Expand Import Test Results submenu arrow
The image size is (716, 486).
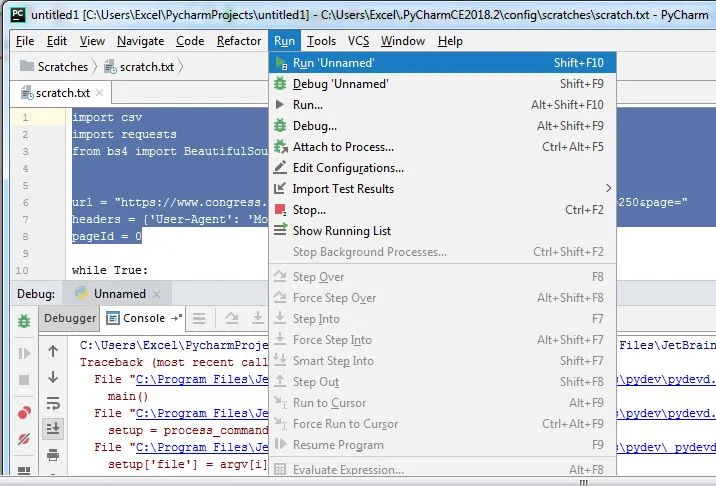click(x=608, y=188)
